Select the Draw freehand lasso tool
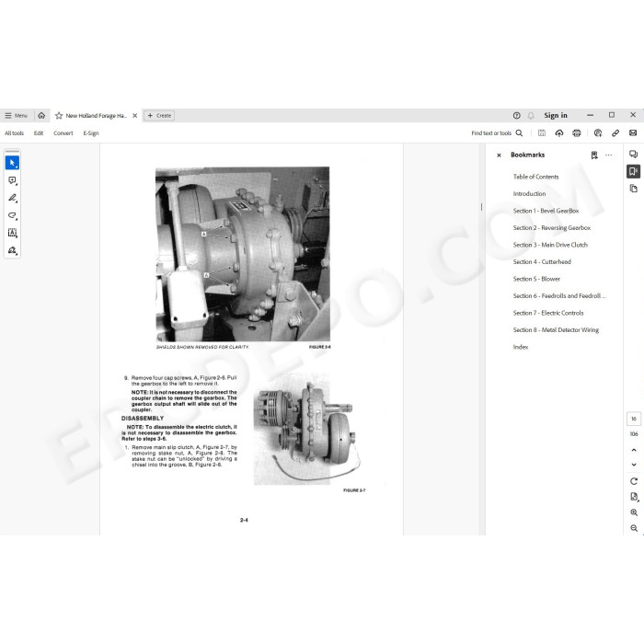 pos(12,215)
